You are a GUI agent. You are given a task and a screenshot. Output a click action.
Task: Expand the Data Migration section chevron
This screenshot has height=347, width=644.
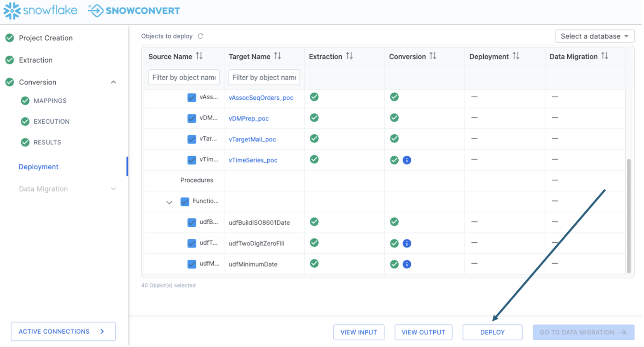click(x=114, y=189)
